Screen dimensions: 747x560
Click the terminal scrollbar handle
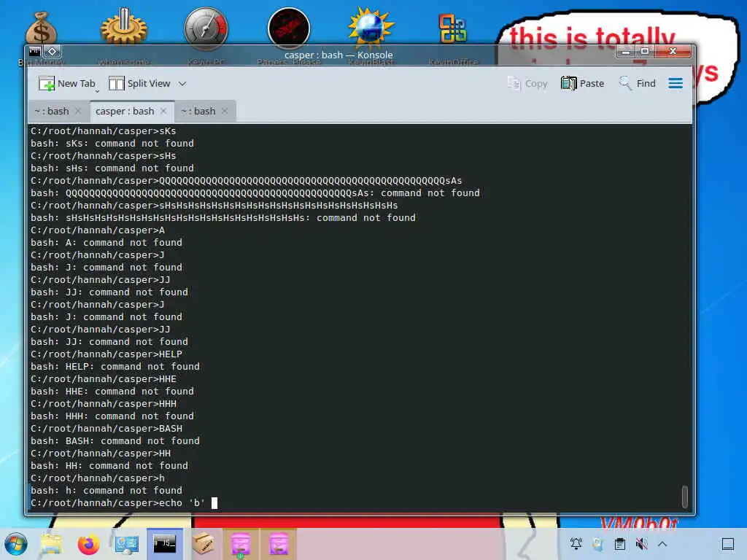(684, 497)
